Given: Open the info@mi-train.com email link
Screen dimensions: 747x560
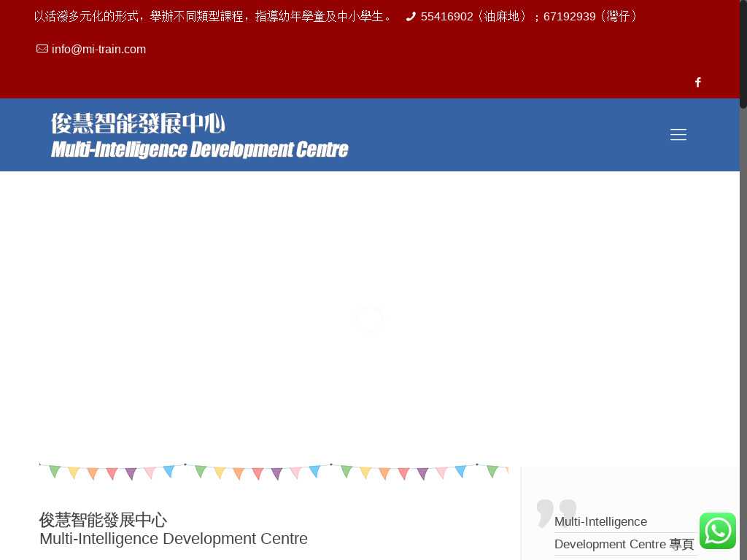Looking at the screenshot, I should pos(98,49).
